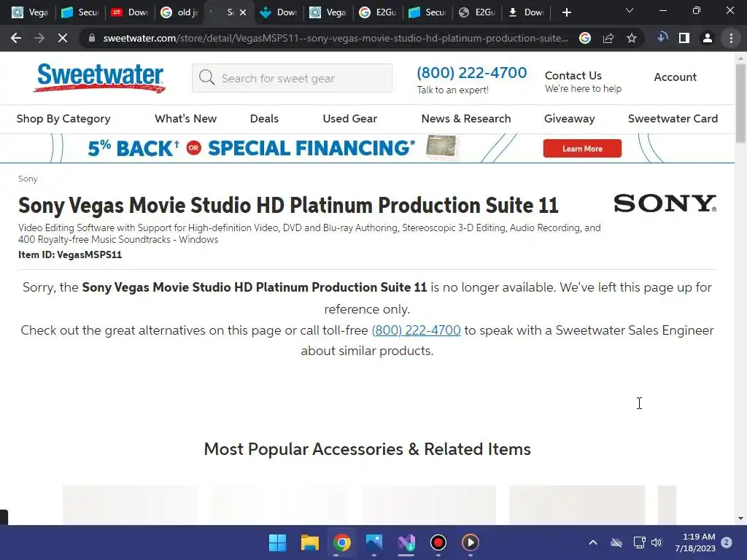
Task: Stop loading the page
Action: [x=63, y=38]
